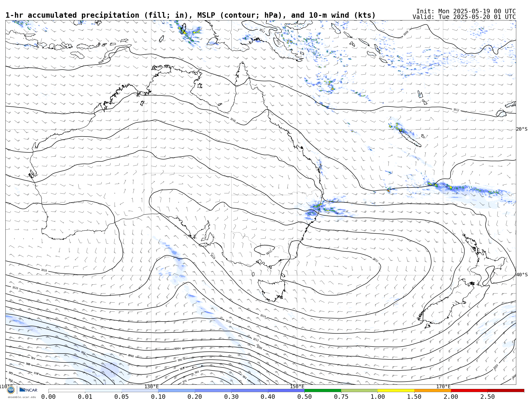The width and height of the screenshot is (532, 400).
Task: Click the 0.30 colorbar tick label
Action: point(231,397)
